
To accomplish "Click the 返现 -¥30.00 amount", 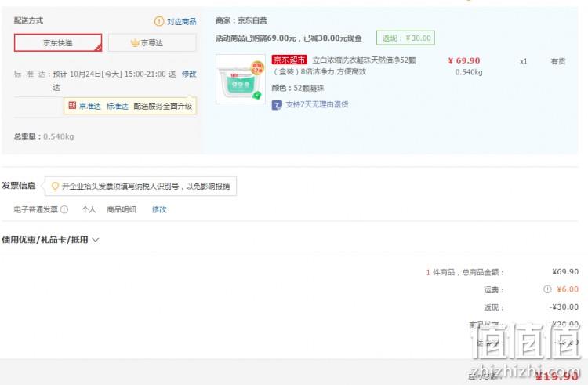I will tap(564, 307).
